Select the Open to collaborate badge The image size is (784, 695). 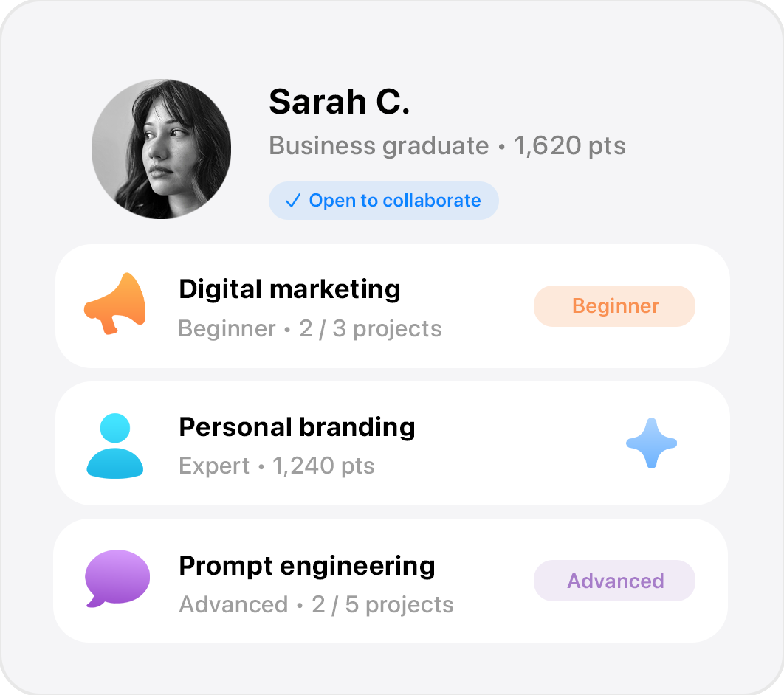(x=383, y=201)
